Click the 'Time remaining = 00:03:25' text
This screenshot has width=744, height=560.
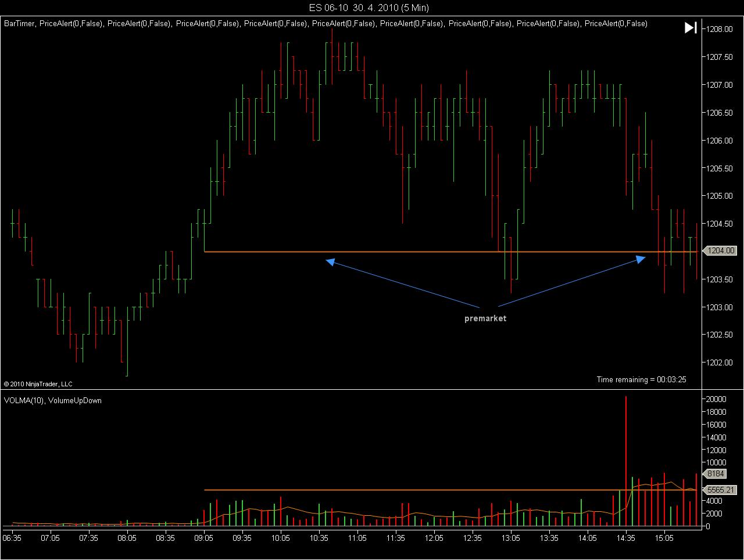pos(642,379)
